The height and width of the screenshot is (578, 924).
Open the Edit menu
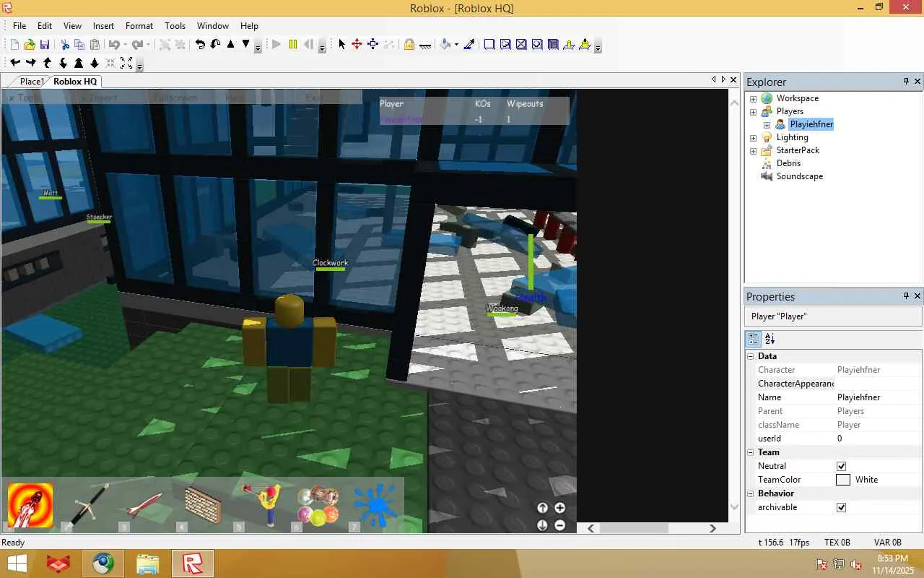click(45, 25)
